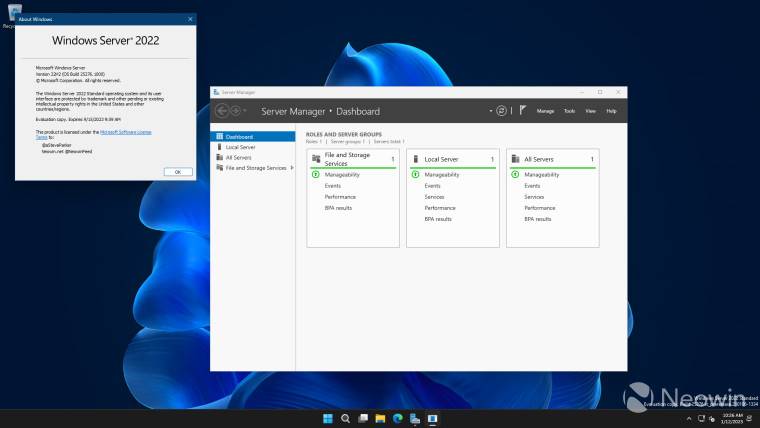Refresh the Server Manager dashboard
Viewport: 760px width, 428px height.
(x=501, y=111)
